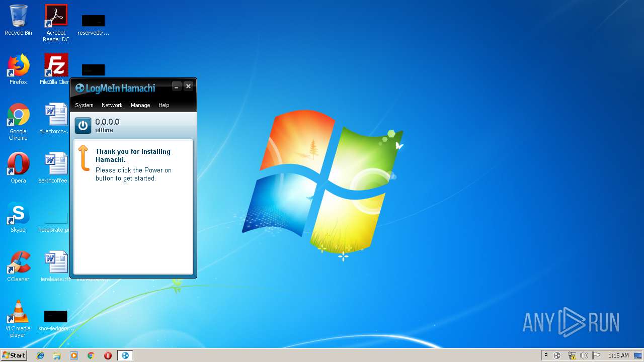Select the directorcov... Word document

[x=55, y=119]
